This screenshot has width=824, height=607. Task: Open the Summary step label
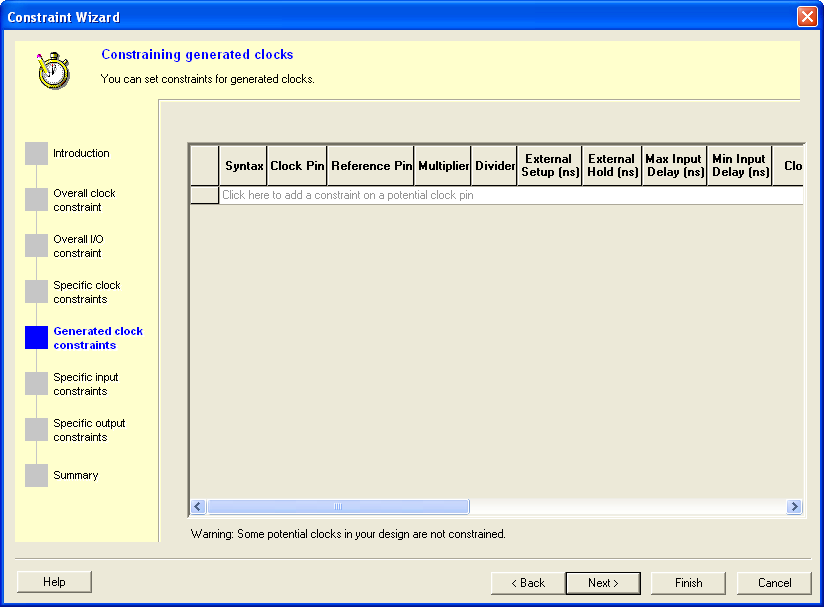coord(76,475)
